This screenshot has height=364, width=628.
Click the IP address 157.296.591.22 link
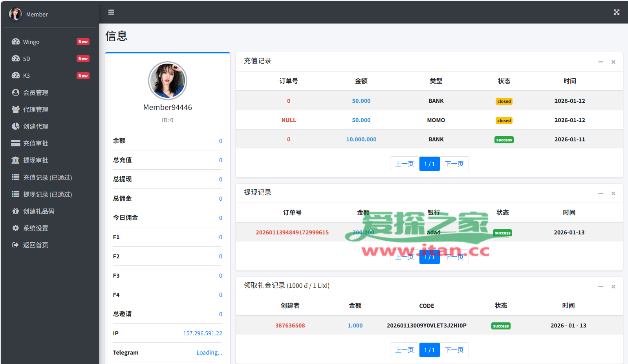point(202,333)
